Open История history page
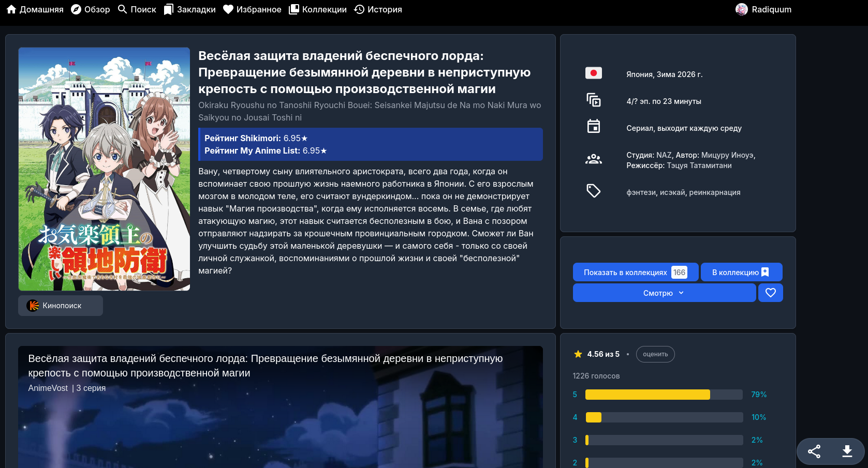The height and width of the screenshot is (468, 868). coord(378,9)
